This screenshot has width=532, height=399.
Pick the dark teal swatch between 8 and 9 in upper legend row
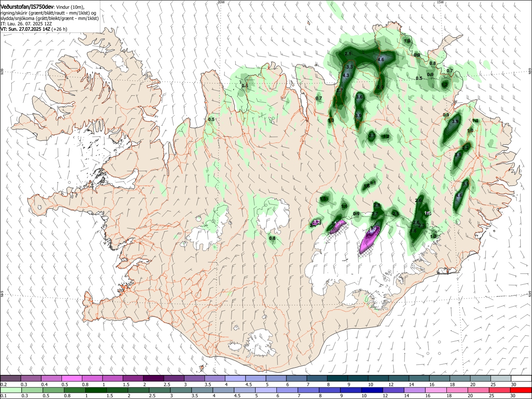click(337, 379)
